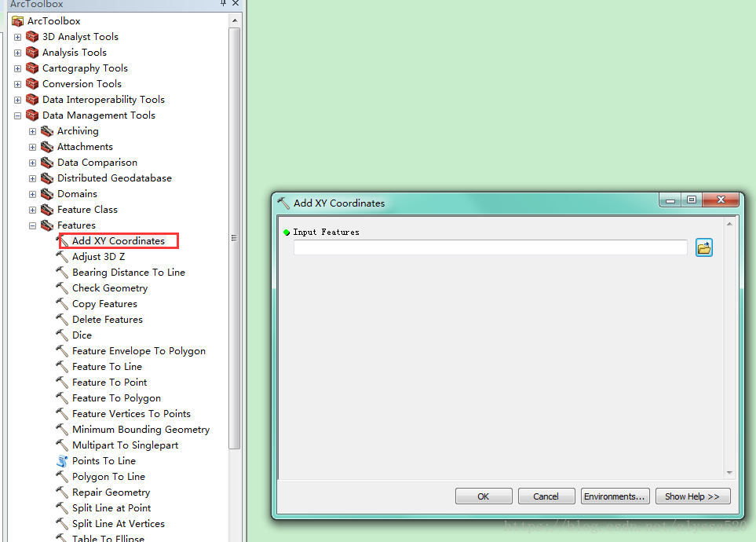This screenshot has width=756, height=542.
Task: Collapse the Features toolset
Action: (x=33, y=226)
